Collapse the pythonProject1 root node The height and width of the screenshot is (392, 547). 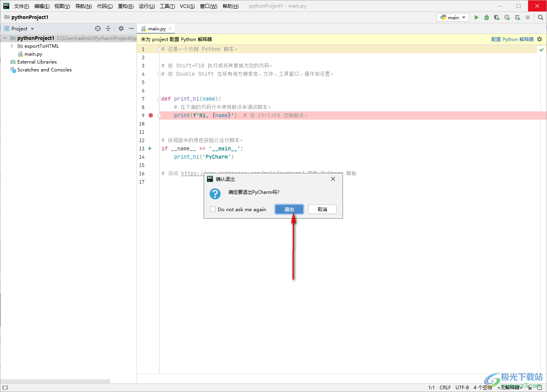coord(5,38)
